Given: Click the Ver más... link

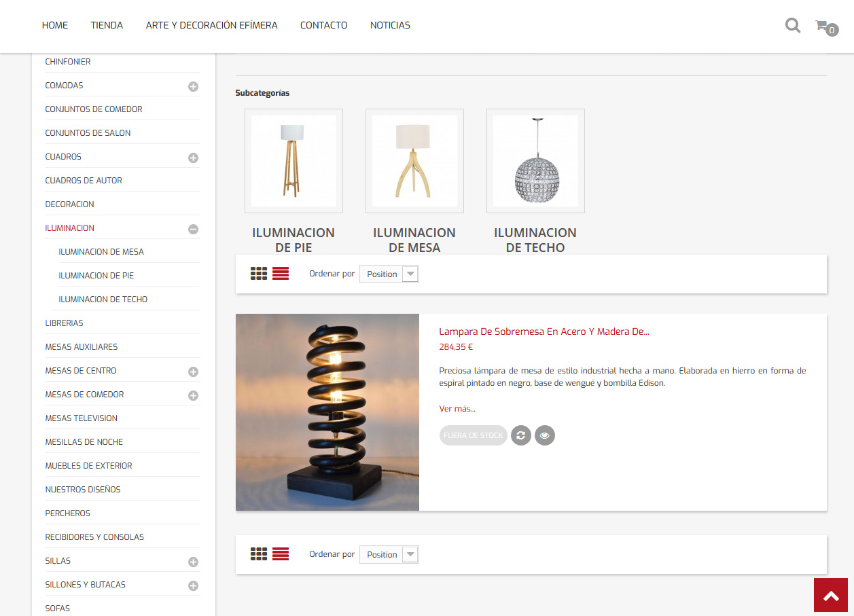Looking at the screenshot, I should [x=457, y=408].
